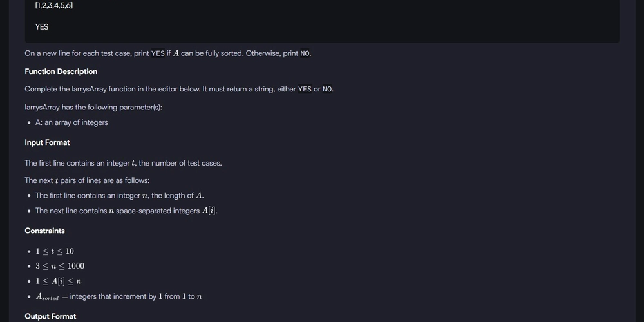
Task: Click the inline NO code after 'either YES or'
Action: click(x=327, y=89)
